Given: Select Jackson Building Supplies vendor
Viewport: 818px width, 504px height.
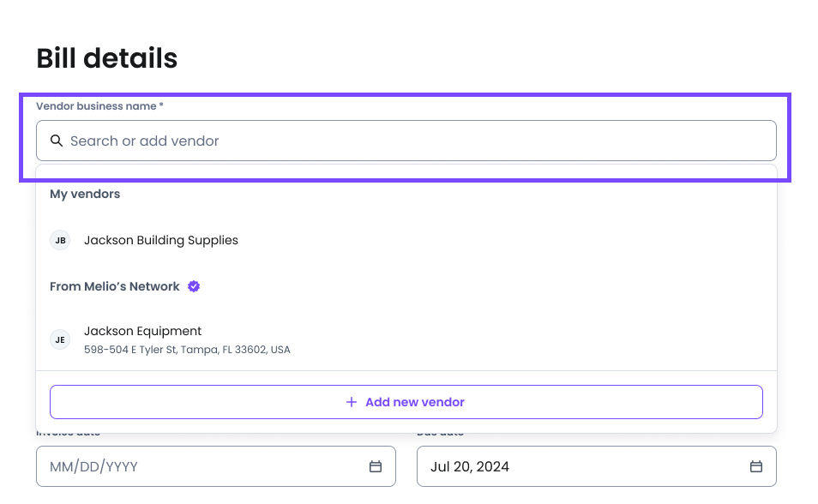Looking at the screenshot, I should pyautogui.click(x=406, y=241).
